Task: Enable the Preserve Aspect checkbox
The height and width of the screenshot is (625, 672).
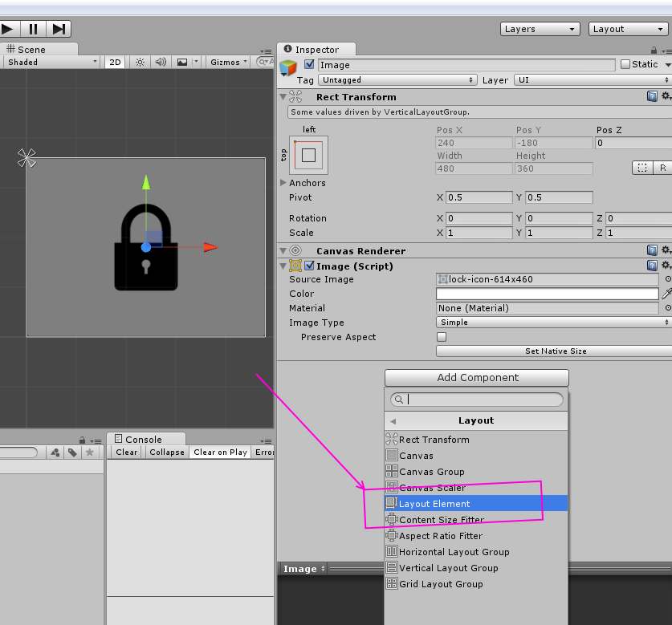Action: 442,337
